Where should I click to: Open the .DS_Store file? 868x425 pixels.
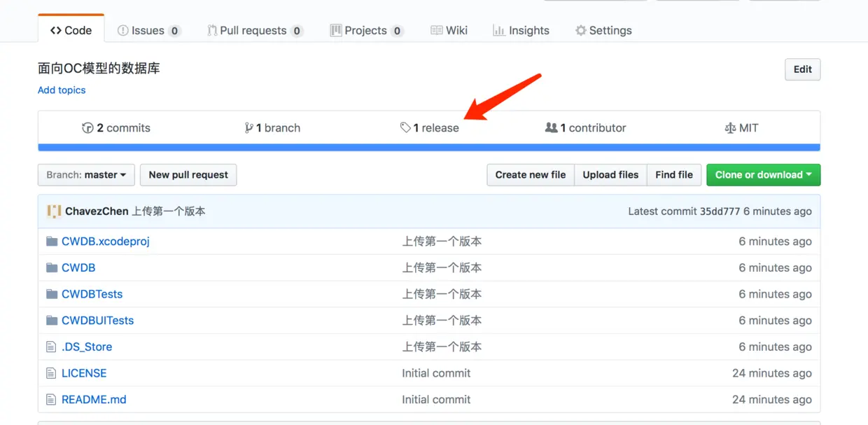point(87,347)
